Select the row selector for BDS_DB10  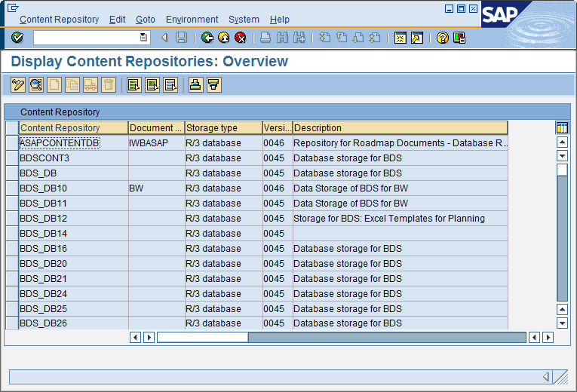tap(11, 188)
